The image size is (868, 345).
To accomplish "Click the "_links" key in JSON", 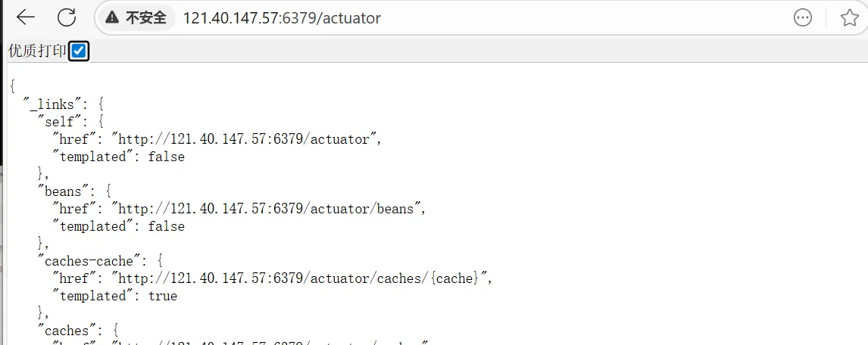I will [x=59, y=104].
